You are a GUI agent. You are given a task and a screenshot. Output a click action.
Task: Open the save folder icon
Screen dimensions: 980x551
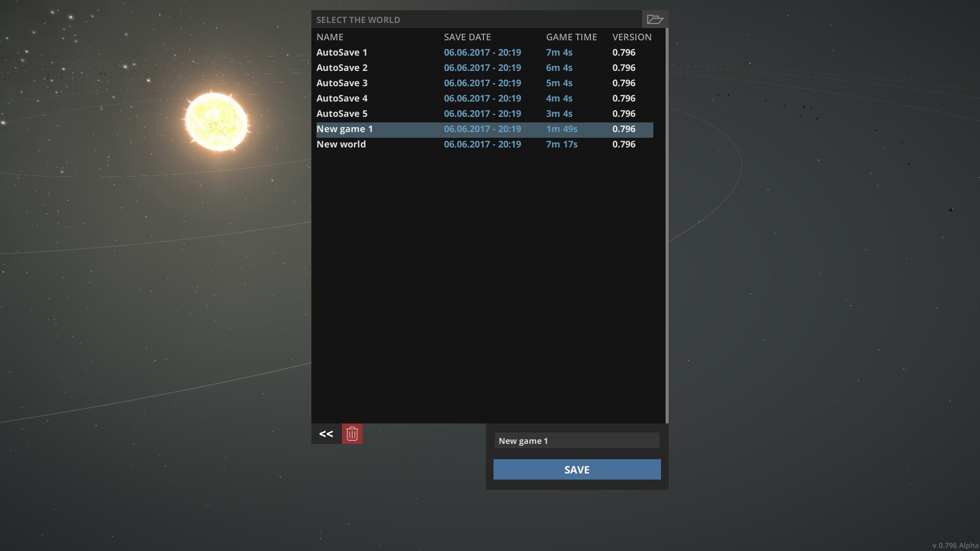point(655,19)
